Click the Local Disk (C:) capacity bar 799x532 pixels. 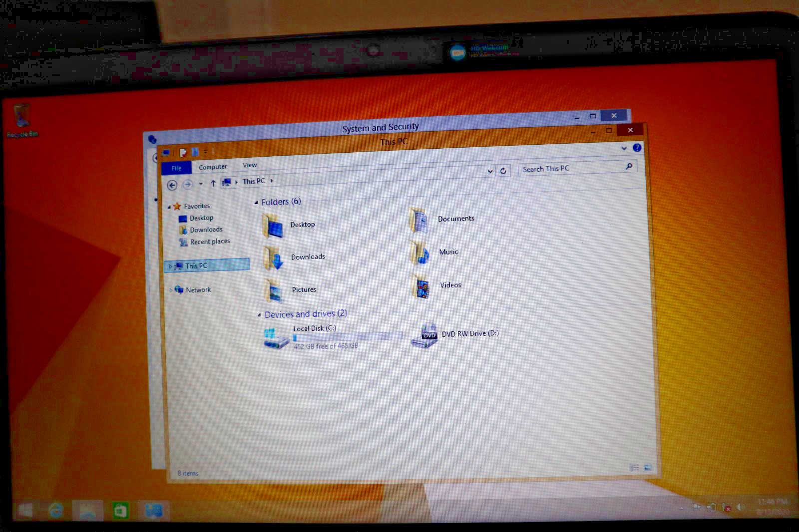point(348,337)
